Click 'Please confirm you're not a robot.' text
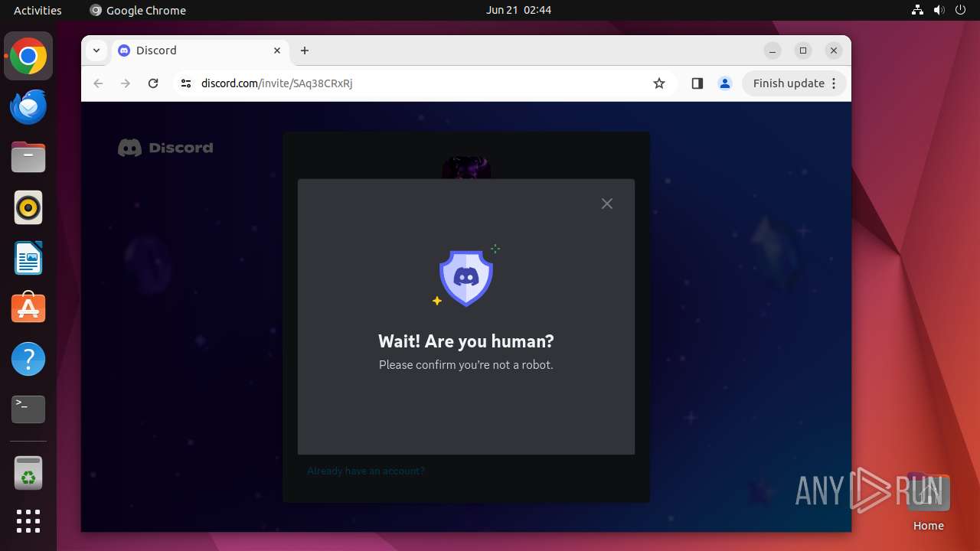This screenshot has height=551, width=980. pos(465,365)
